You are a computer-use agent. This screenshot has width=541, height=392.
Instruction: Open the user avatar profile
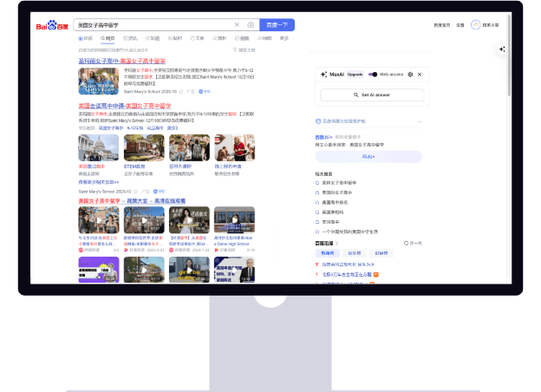pyautogui.click(x=475, y=25)
